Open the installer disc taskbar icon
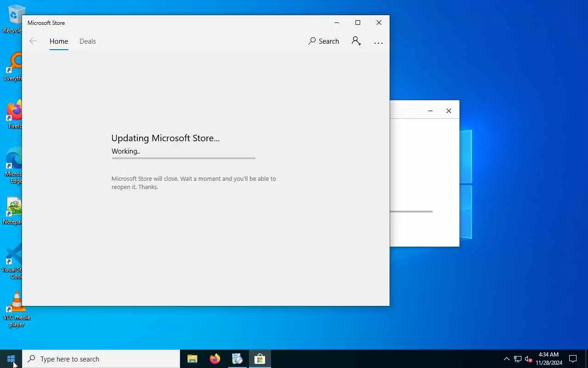This screenshot has width=588, height=368. [237, 359]
